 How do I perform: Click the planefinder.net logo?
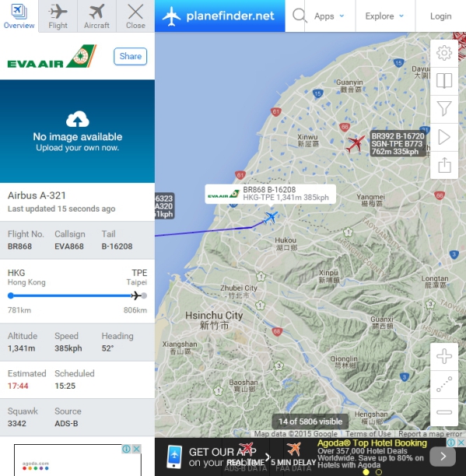tap(220, 16)
